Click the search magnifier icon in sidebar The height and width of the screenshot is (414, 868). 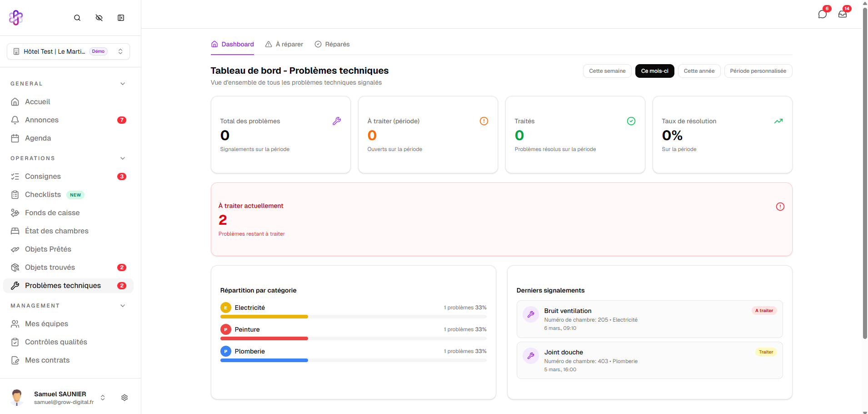[x=77, y=18]
